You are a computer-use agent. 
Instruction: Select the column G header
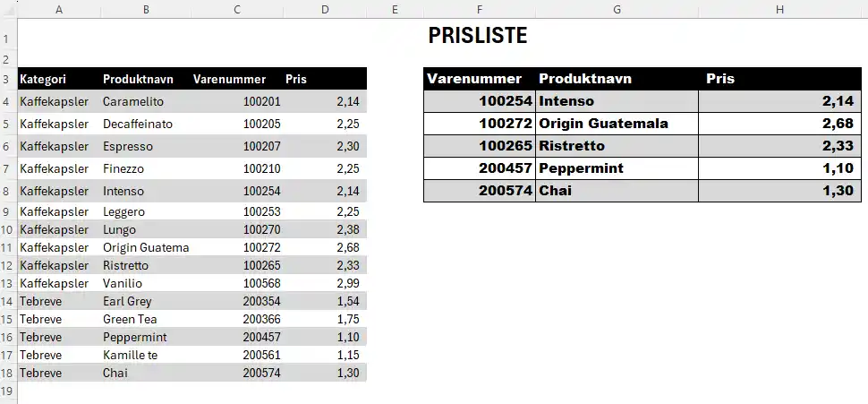pyautogui.click(x=617, y=9)
